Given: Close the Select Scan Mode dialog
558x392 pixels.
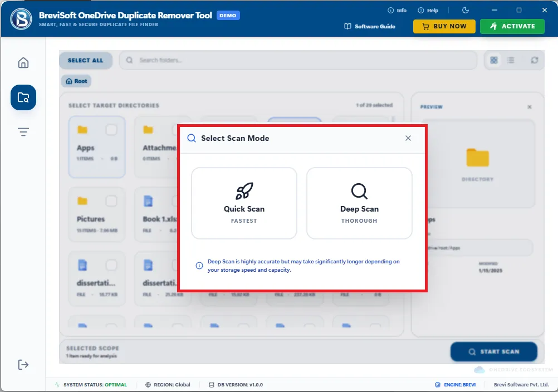Looking at the screenshot, I should click(408, 138).
